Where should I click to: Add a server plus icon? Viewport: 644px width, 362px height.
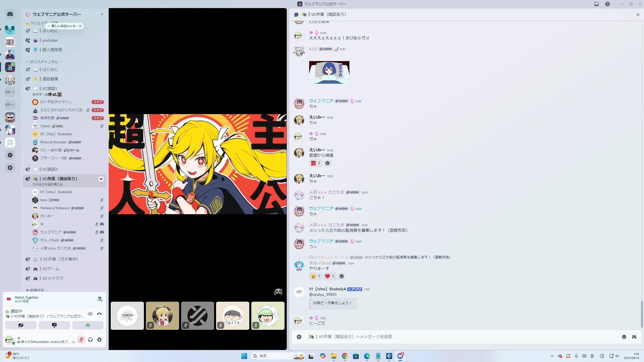(x=10, y=155)
